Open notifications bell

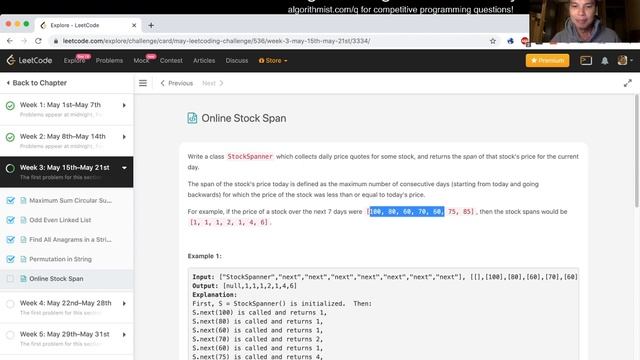604,60
